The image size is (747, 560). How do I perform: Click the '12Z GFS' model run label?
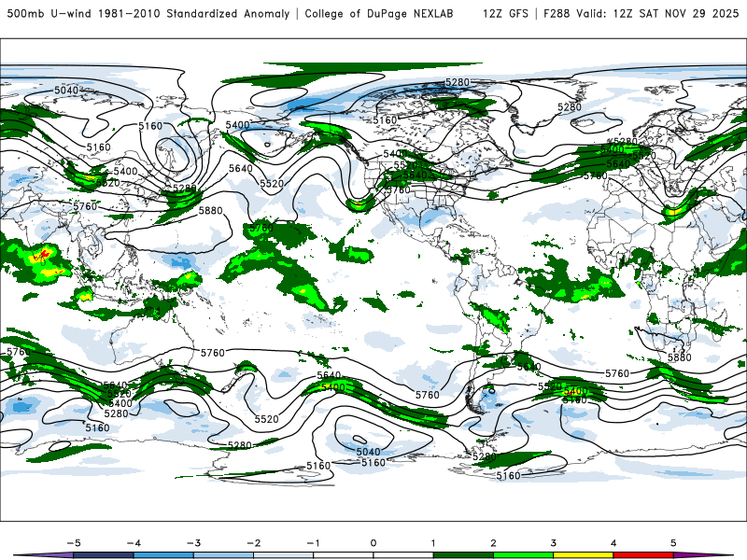pyautogui.click(x=505, y=13)
